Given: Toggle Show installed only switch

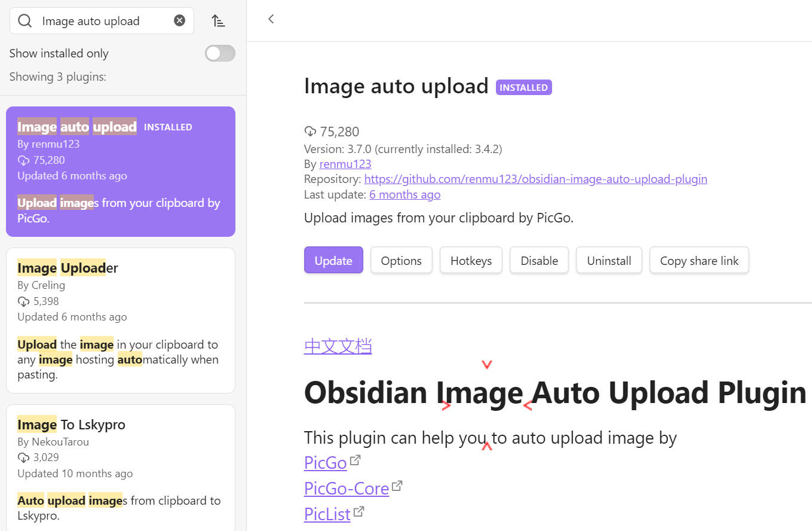Looking at the screenshot, I should coord(220,53).
